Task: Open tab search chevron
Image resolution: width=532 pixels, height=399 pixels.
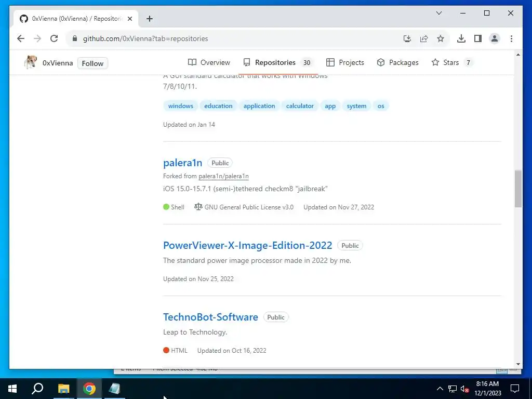Action: [438, 13]
